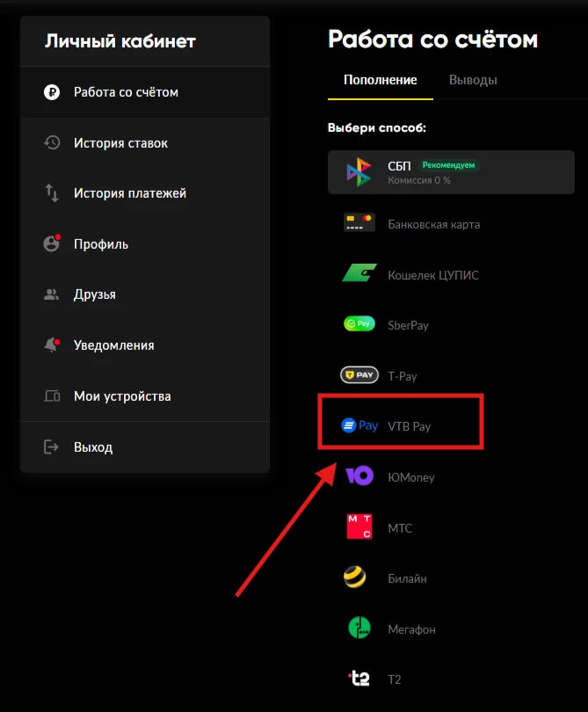Choose МТС payment method label
Viewport: 588px width, 712px height.
[x=400, y=528]
